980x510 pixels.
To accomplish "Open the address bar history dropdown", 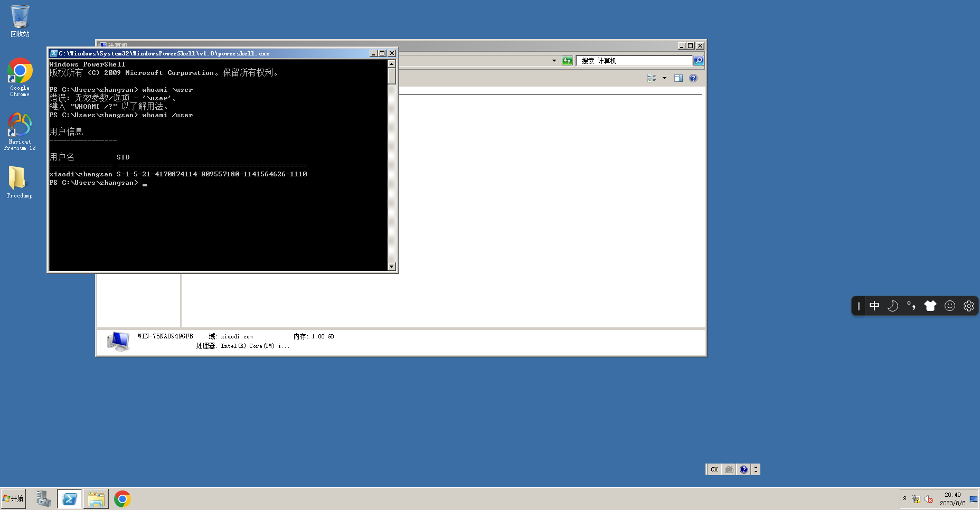I will 553,60.
